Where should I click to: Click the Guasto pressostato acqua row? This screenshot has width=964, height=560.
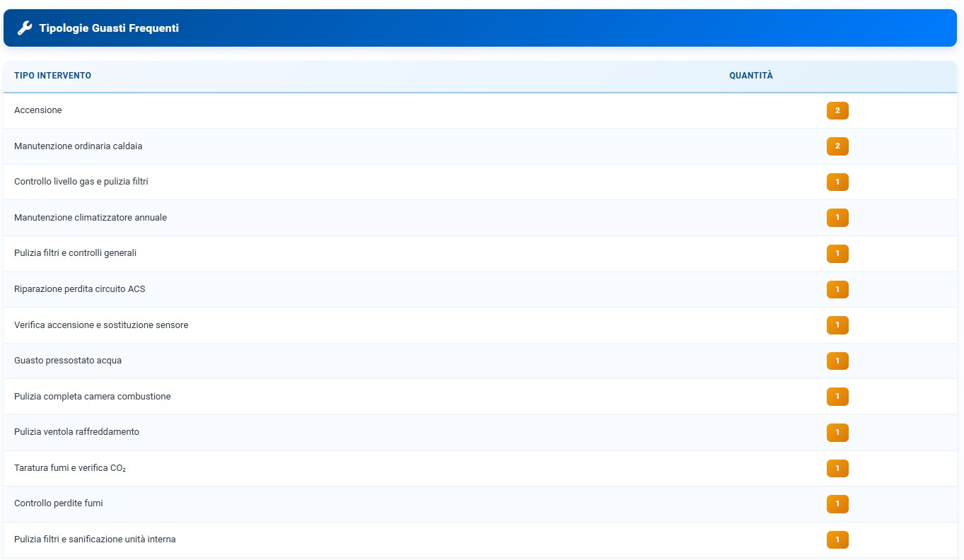coord(68,361)
